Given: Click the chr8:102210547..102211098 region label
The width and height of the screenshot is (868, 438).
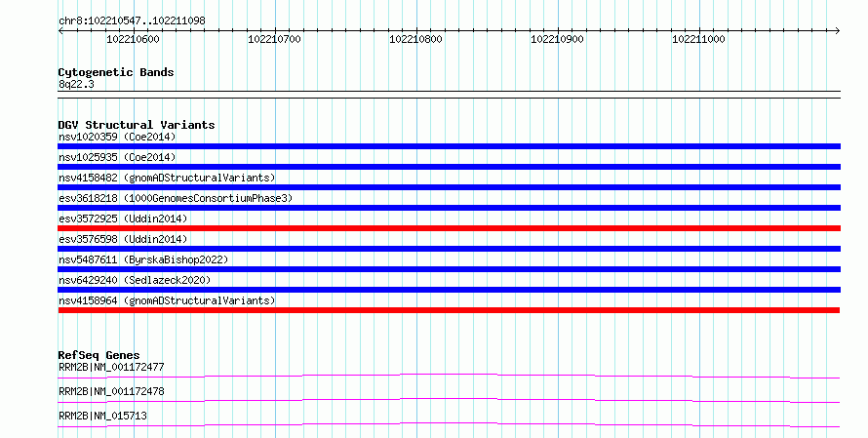Looking at the screenshot, I should pos(132,20).
